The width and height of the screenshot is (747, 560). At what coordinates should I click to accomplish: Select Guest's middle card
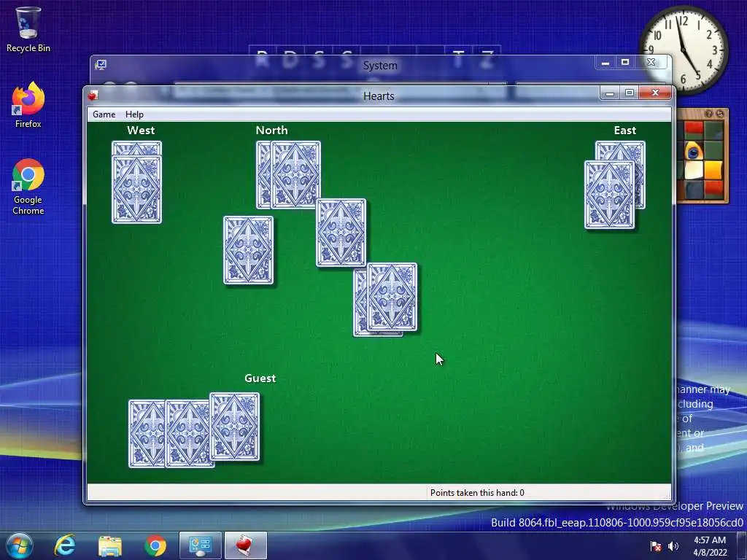coord(187,433)
